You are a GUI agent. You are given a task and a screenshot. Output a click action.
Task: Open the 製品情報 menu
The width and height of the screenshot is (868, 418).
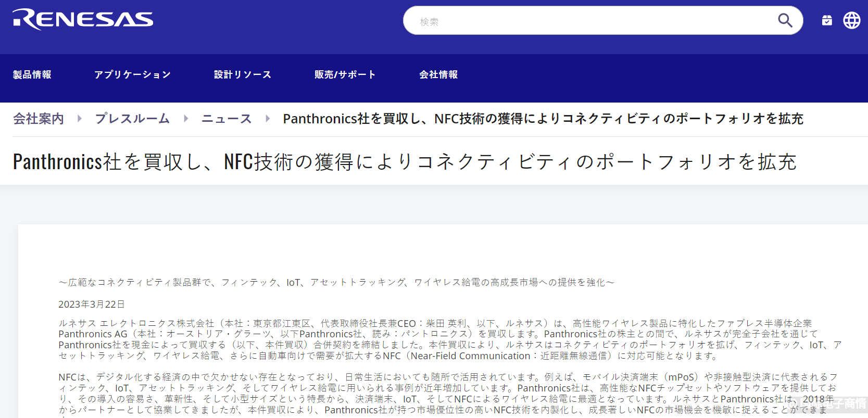32,74
